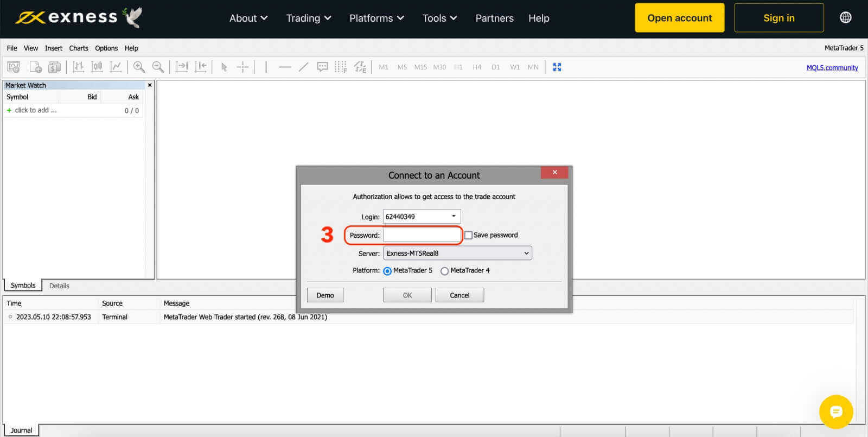Open the language globe selector
868x437 pixels.
(x=845, y=17)
